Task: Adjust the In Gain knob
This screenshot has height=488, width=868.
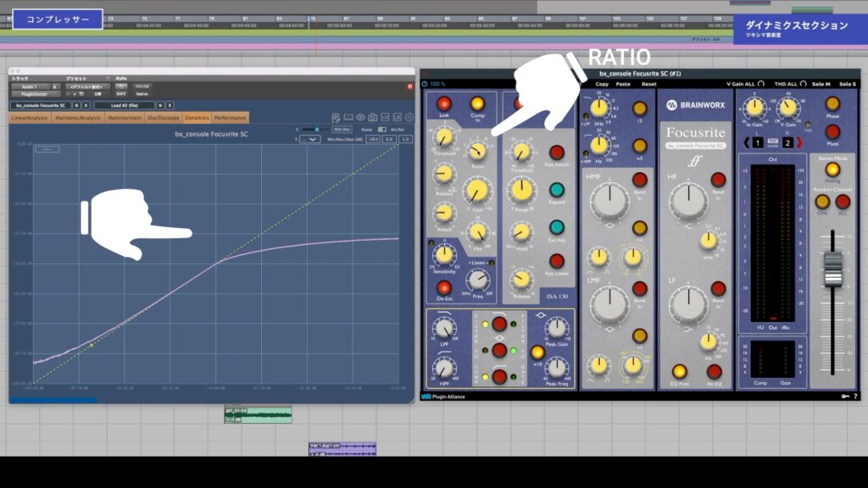Action: pyautogui.click(x=754, y=108)
